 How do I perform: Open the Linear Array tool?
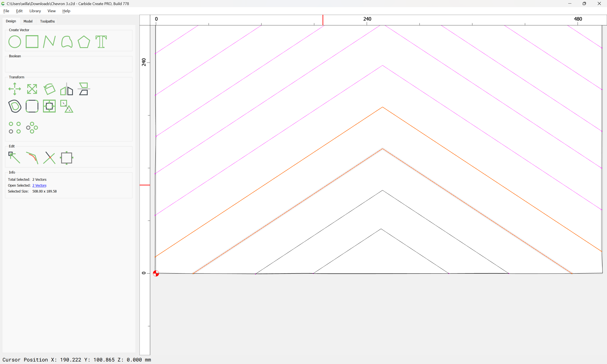pos(15,127)
